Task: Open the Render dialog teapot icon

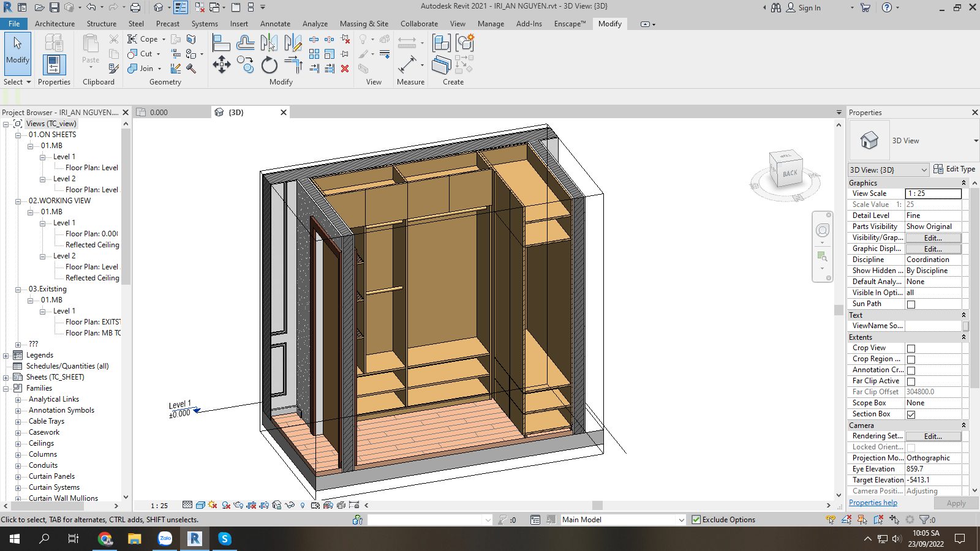Action: pyautogui.click(x=238, y=506)
